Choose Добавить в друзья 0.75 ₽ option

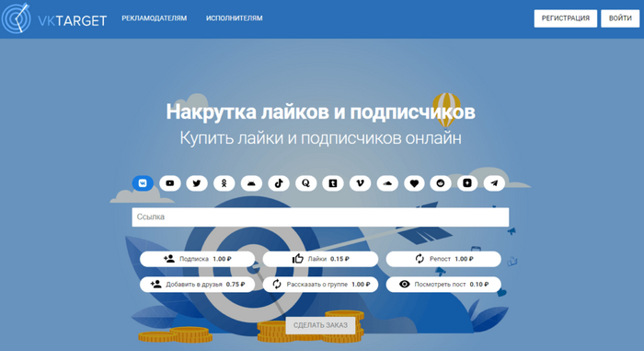[x=197, y=285]
